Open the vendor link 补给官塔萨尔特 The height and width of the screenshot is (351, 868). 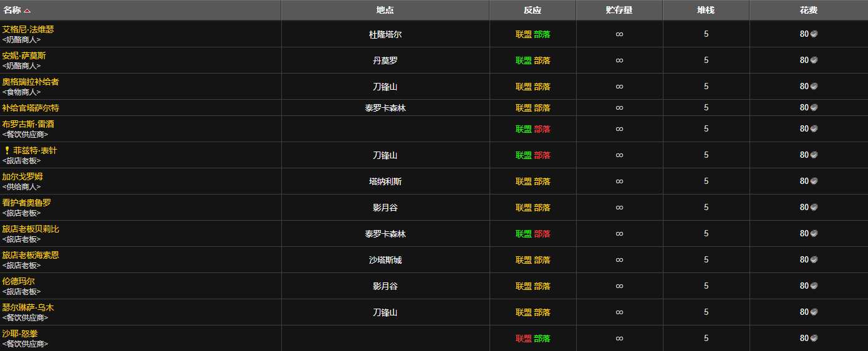pyautogui.click(x=31, y=108)
